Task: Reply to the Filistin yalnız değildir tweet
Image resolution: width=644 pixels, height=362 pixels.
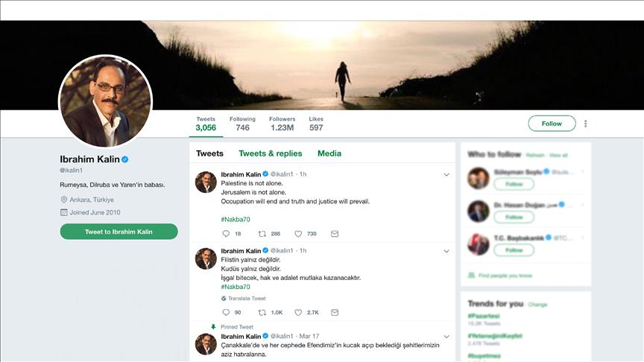Action: pyautogui.click(x=226, y=313)
